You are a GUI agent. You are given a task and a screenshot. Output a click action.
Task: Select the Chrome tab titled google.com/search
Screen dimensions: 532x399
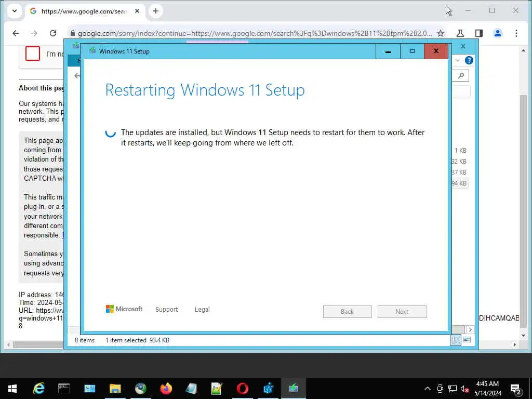click(x=84, y=11)
